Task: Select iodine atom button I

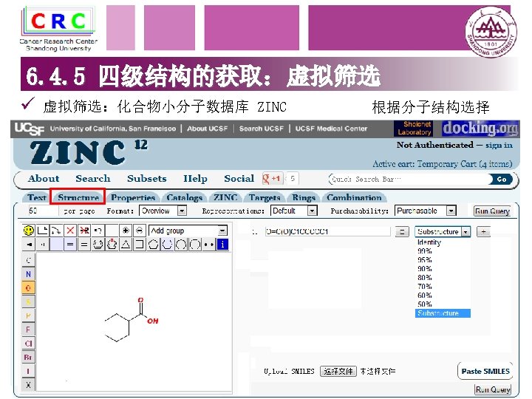Action: 28,371
